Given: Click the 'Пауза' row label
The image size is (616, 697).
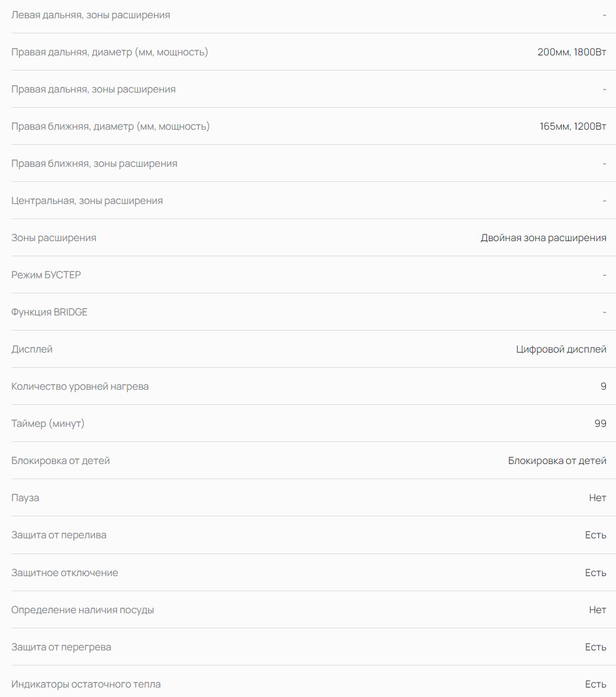Looking at the screenshot, I should [x=25, y=497].
